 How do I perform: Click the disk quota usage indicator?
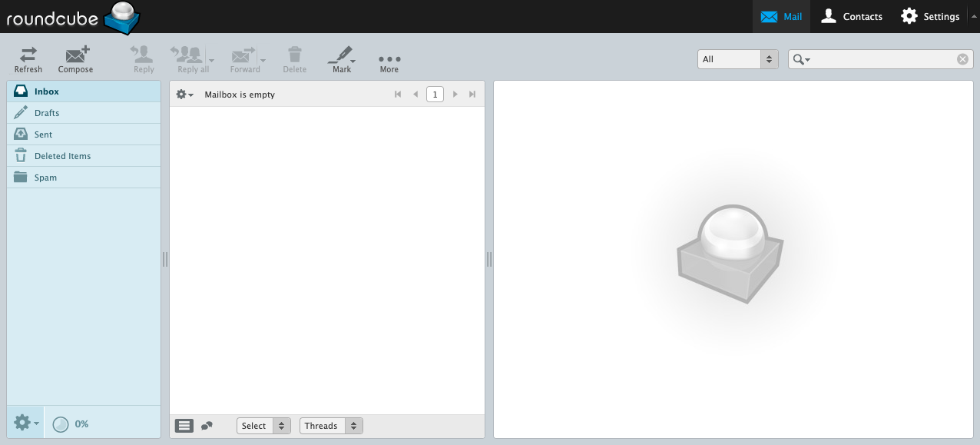(61, 423)
